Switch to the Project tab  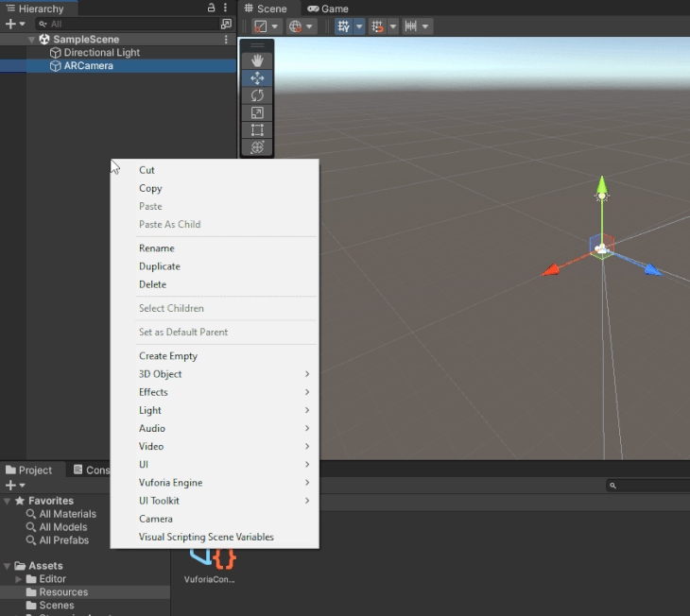[x=29, y=470]
